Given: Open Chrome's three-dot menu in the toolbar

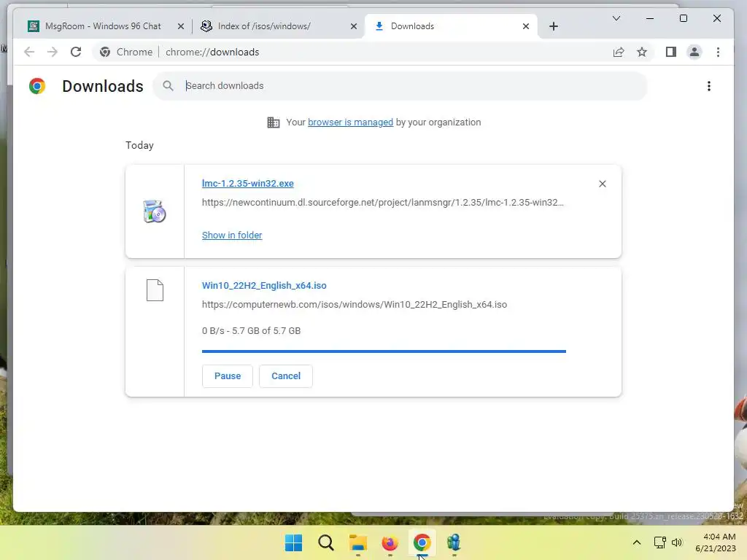Looking at the screenshot, I should coord(718,52).
